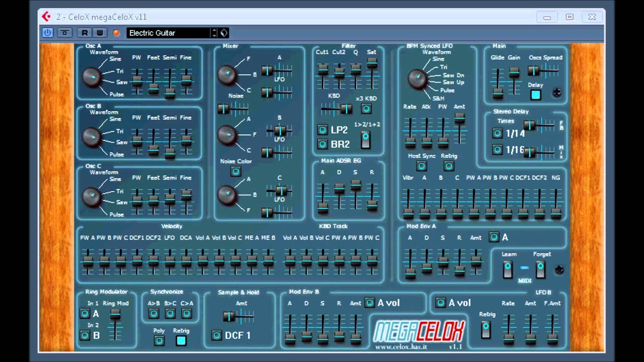Click the bypass effects icon beside power
Viewport: 644px width, 362px height.
[x=64, y=33]
